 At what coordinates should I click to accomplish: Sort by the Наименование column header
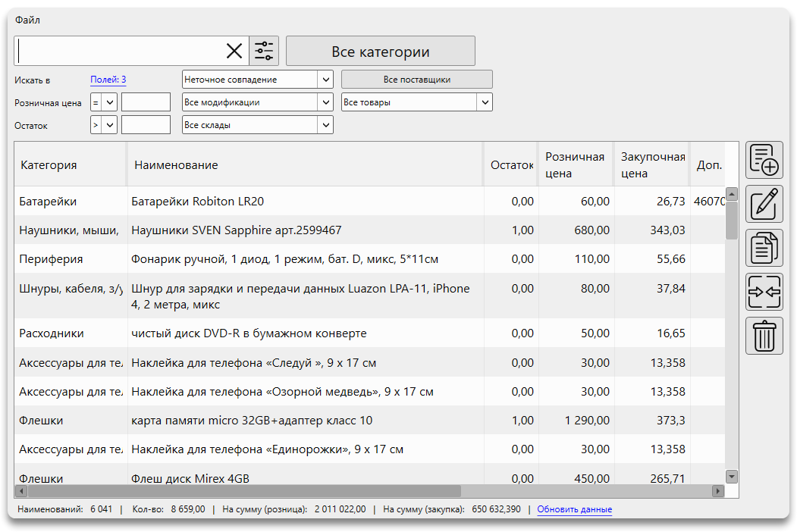pos(305,164)
